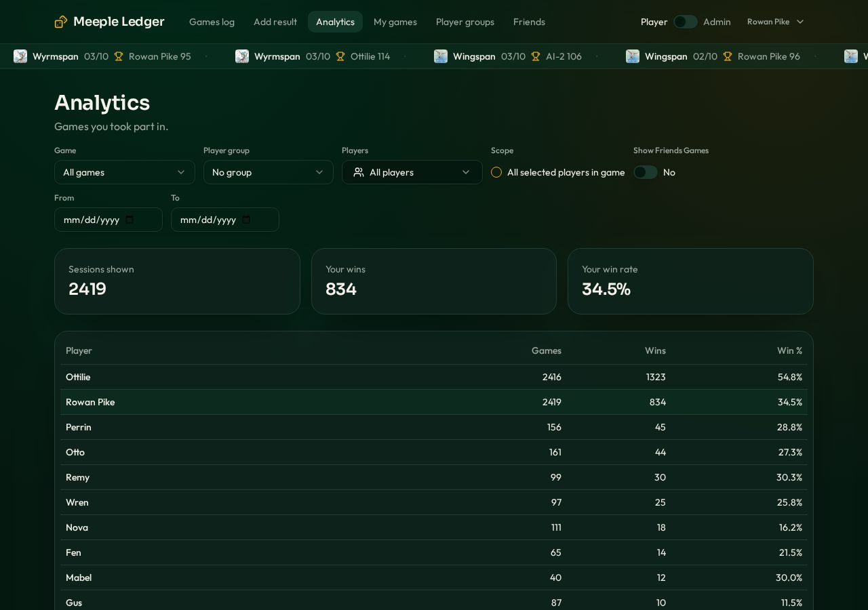The height and width of the screenshot is (610, 868).
Task: Open the To date calendar picker icon
Action: point(246,220)
